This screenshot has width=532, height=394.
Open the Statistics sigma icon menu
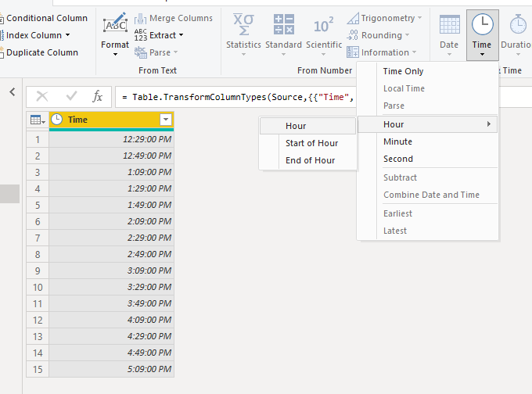click(x=243, y=24)
